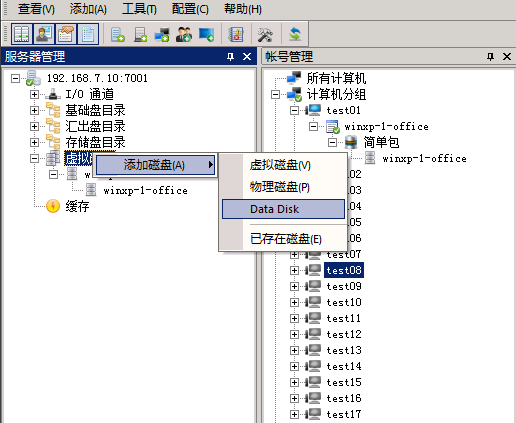Select test12 in the computer list
The height and width of the screenshot is (423, 516).
344,334
